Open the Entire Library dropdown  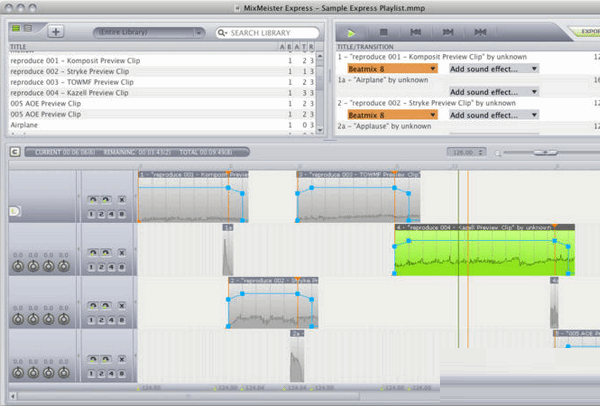(x=148, y=33)
